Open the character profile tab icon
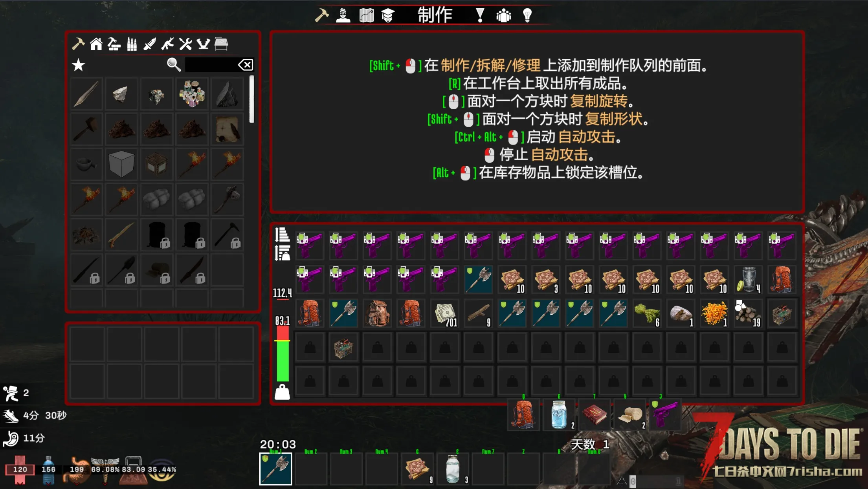868x489 pixels. [343, 16]
